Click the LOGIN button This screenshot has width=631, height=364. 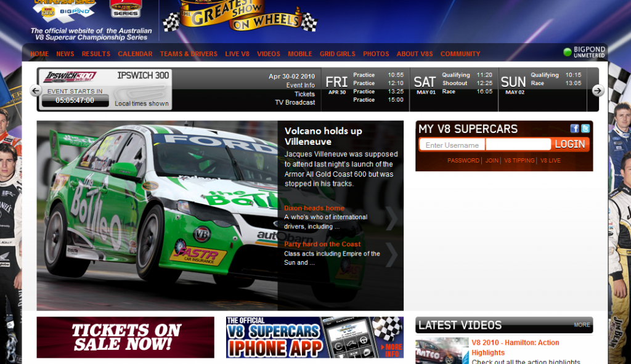point(570,144)
